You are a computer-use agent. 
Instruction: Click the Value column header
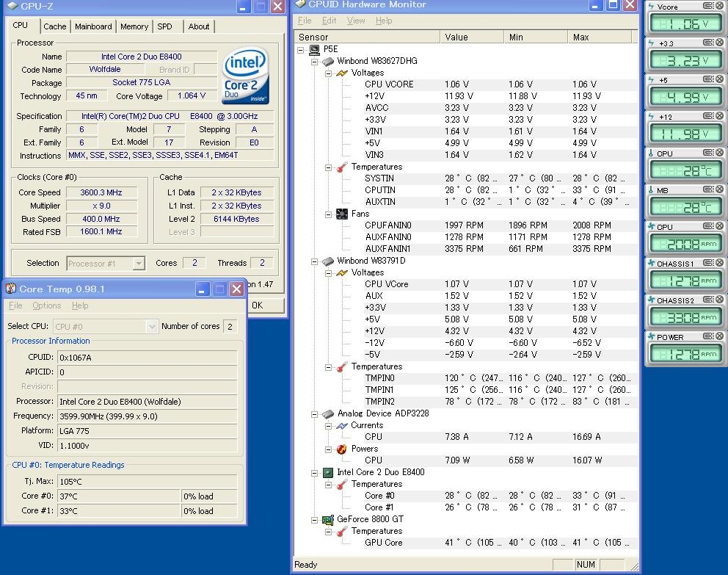(x=472, y=37)
